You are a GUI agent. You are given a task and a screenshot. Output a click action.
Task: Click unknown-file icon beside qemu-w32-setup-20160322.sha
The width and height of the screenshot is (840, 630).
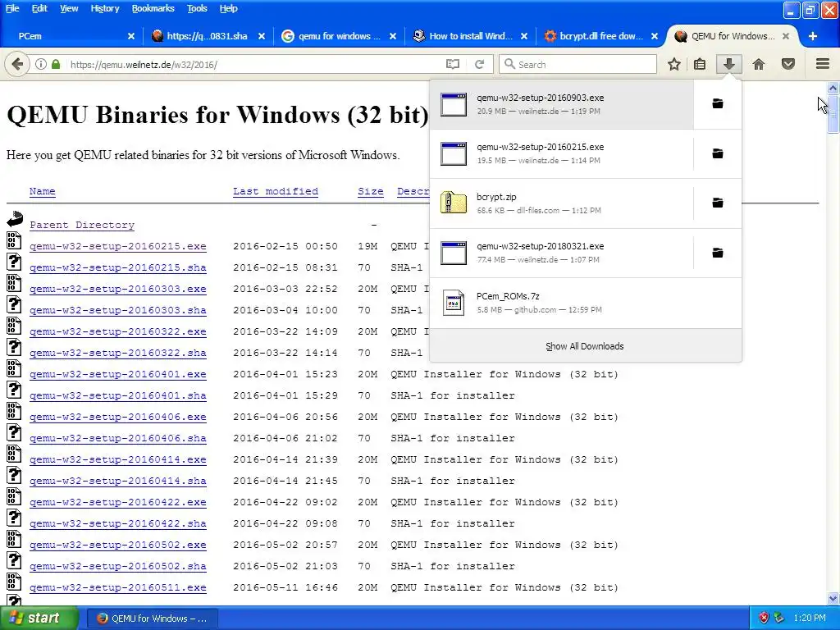(x=14, y=347)
